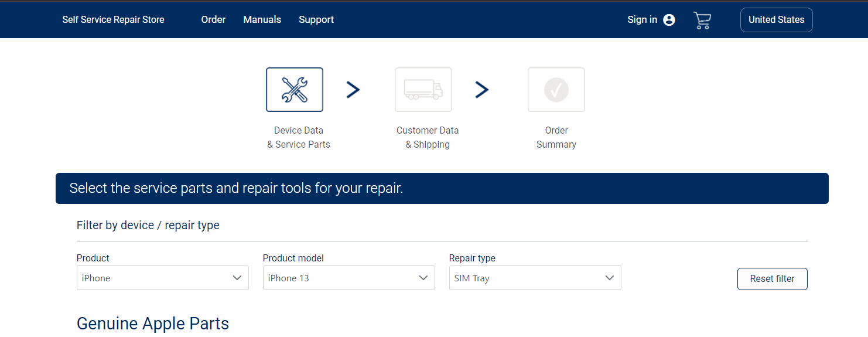Click the first chevron arrow between steps
Image resolution: width=868 pixels, height=337 pixels.
coord(353,90)
